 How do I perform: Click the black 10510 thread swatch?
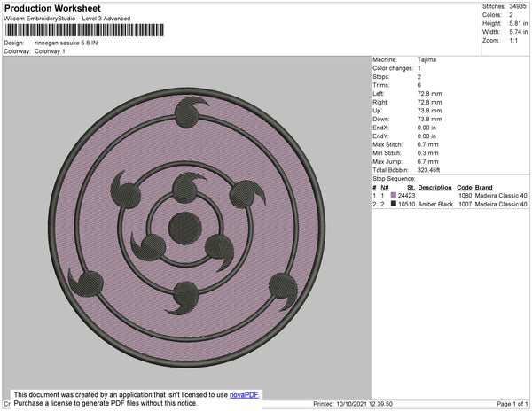394,204
